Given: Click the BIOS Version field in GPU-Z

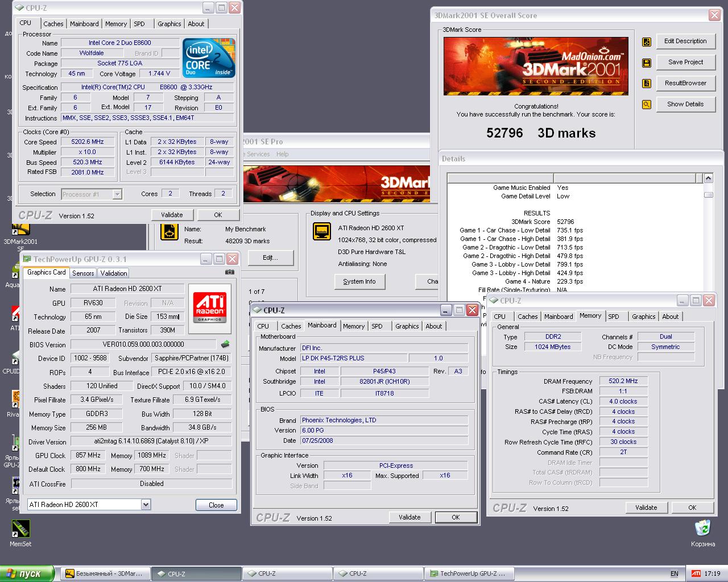Looking at the screenshot, I should 143,344.
